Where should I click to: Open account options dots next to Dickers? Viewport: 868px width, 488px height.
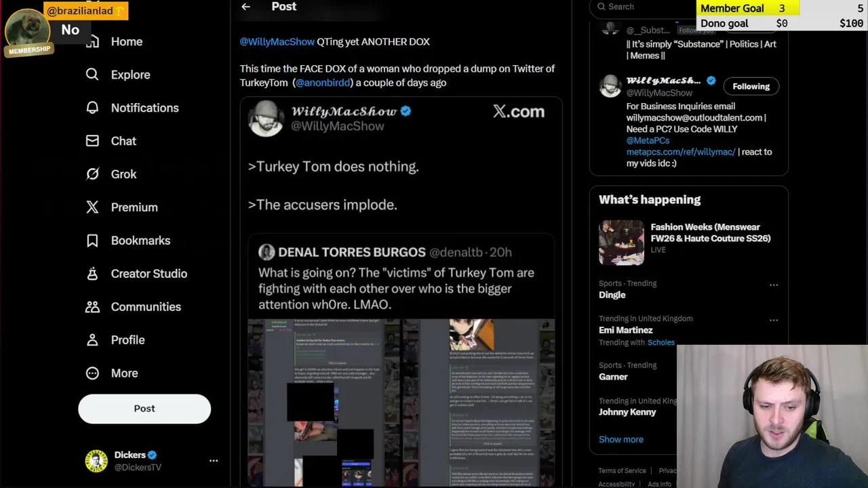[x=214, y=461]
